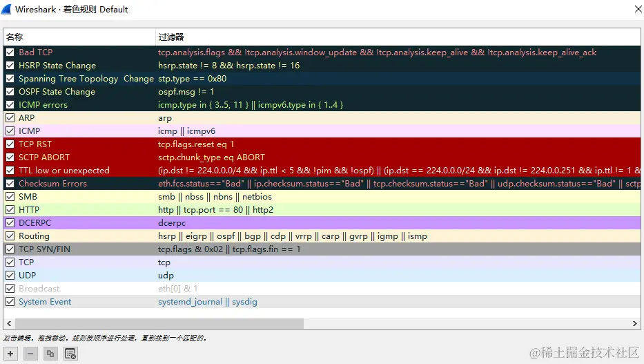Click filter 'icmp || icmpv6'
Screen dimensions: 644x364
pos(186,131)
